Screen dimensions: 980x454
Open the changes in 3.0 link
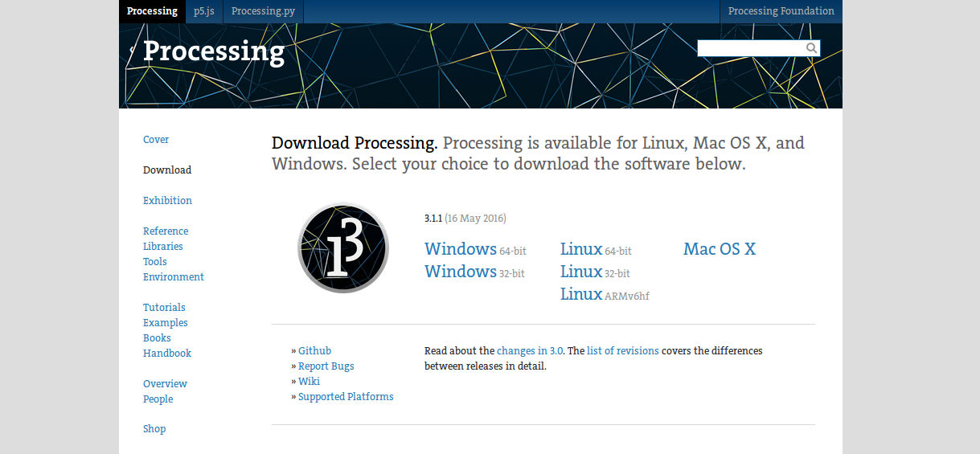pos(530,351)
